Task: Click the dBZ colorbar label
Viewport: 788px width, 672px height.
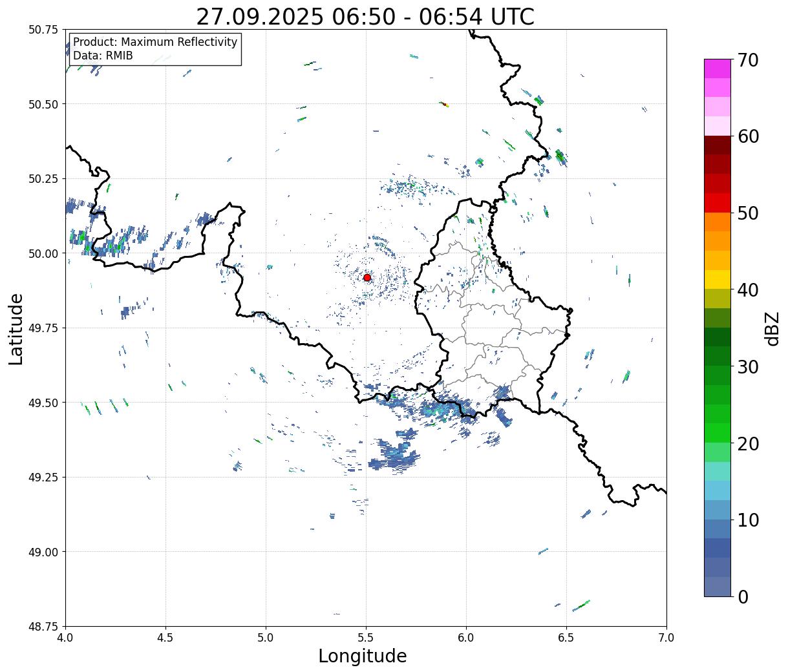Action: click(x=772, y=328)
